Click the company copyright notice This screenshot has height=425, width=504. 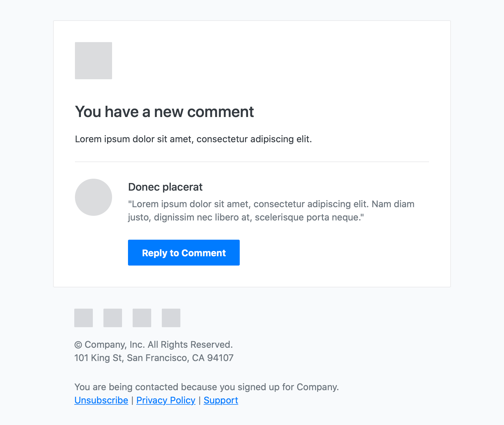point(154,344)
